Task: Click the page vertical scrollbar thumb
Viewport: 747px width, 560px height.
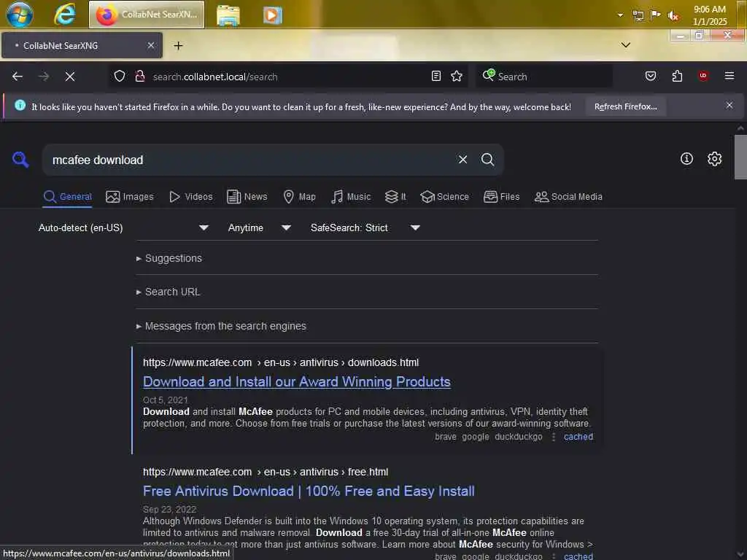Action: (740, 157)
